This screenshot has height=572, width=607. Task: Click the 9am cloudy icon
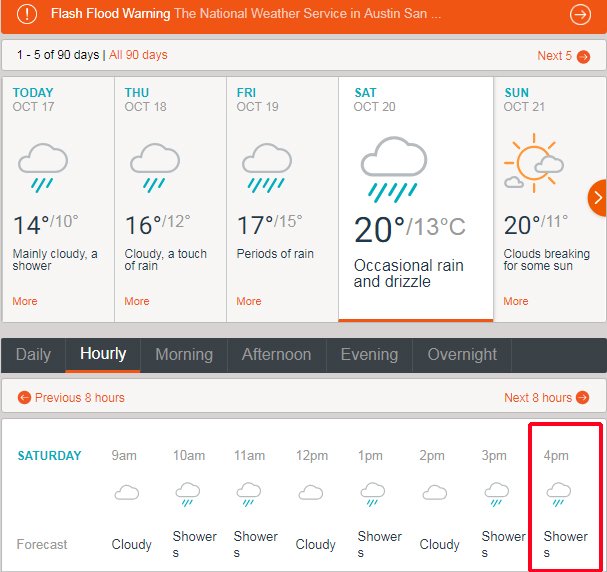click(127, 492)
